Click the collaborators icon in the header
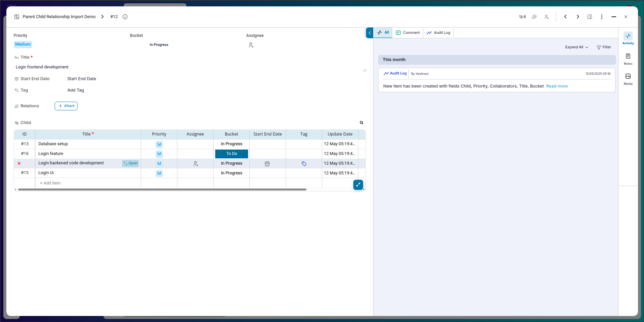Screen dimensions: 644x322 (x=546, y=17)
